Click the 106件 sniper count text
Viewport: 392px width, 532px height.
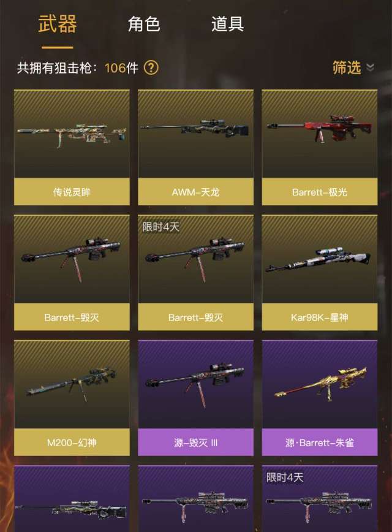click(121, 68)
